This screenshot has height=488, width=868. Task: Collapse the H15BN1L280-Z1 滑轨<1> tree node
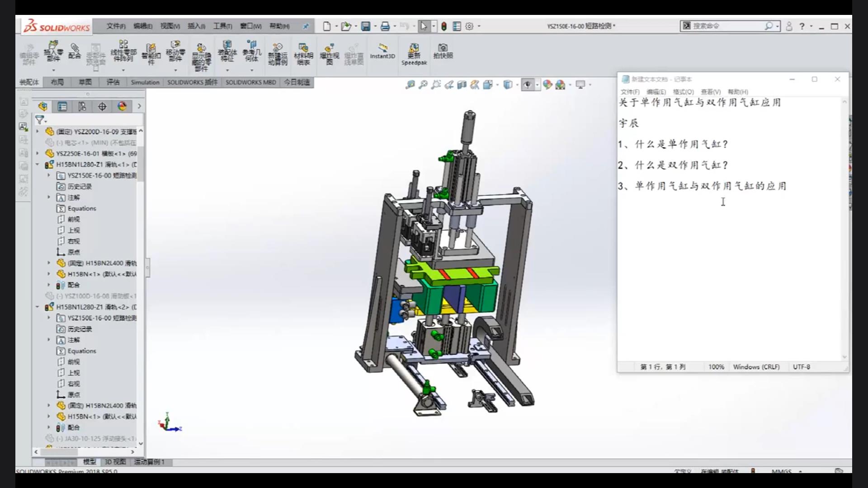[38, 164]
